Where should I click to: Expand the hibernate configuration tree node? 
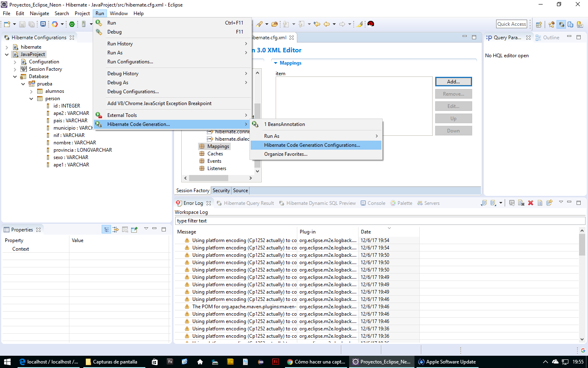point(7,47)
